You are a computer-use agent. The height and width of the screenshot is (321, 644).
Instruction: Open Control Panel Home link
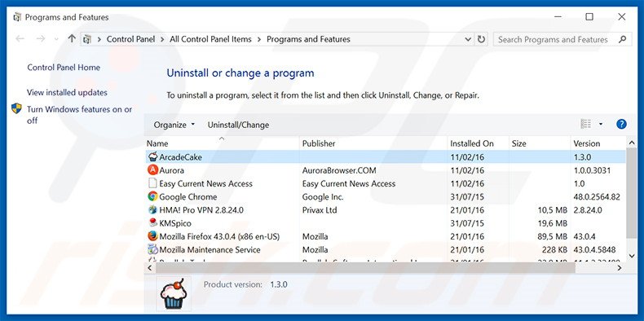(x=64, y=68)
